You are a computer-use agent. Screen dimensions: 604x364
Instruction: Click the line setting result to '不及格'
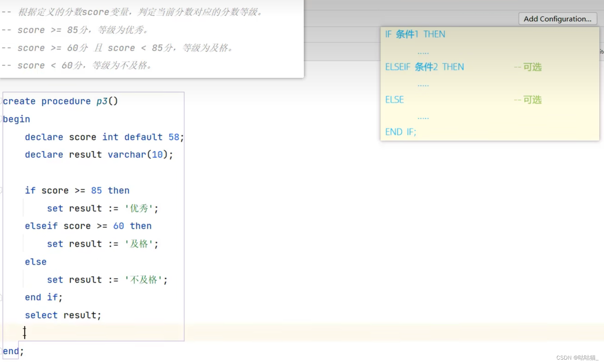point(107,280)
